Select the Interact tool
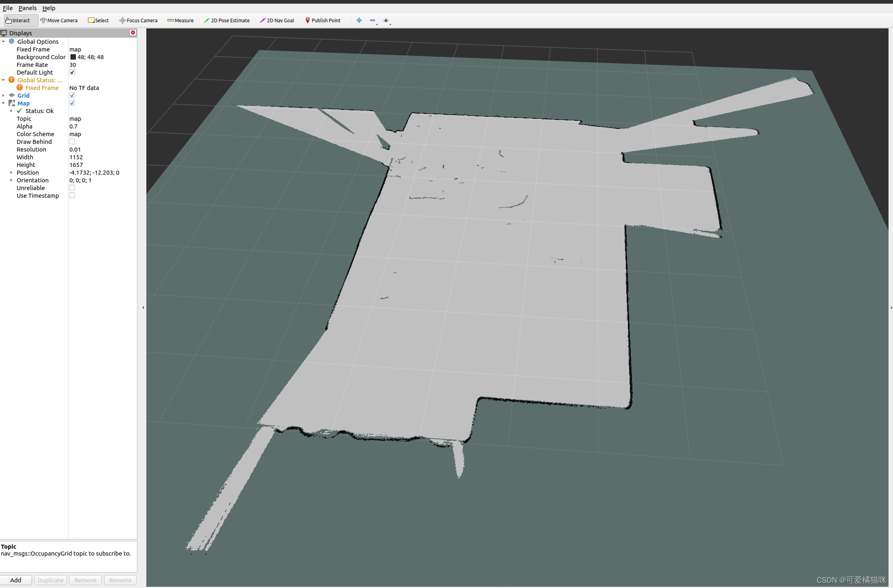893x588 pixels. [18, 20]
